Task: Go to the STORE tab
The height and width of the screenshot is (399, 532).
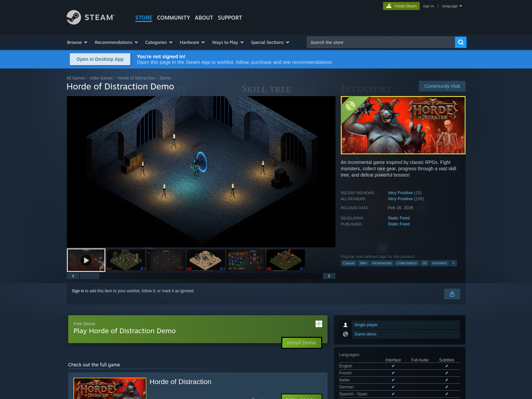Action: [x=144, y=18]
